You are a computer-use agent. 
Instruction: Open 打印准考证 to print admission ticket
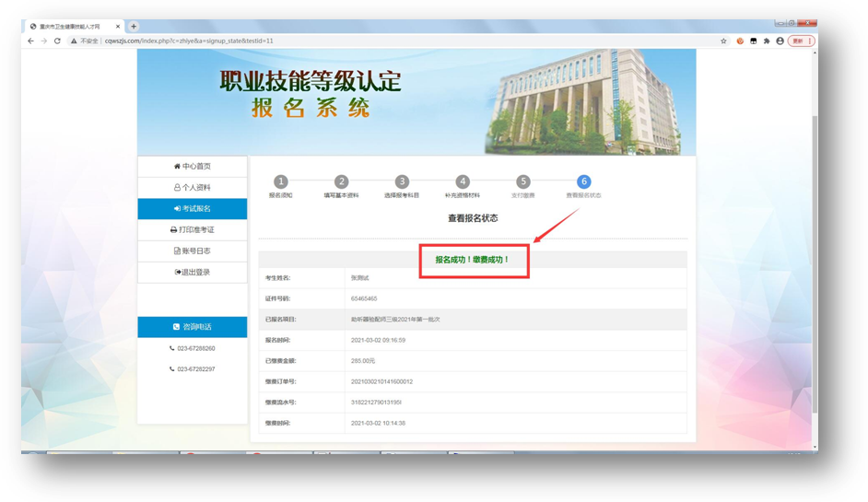pyautogui.click(x=192, y=230)
